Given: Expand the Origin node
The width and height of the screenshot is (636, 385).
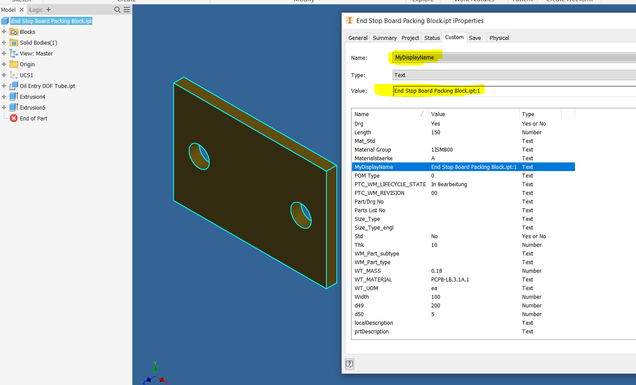Looking at the screenshot, I should (4, 64).
